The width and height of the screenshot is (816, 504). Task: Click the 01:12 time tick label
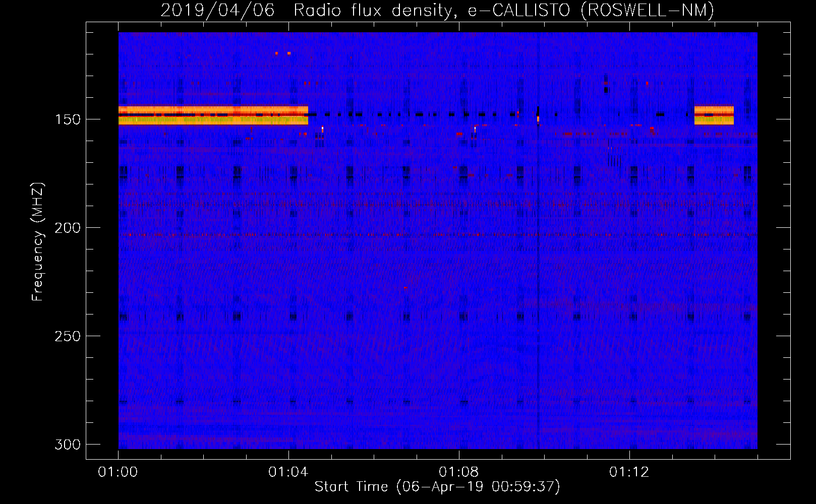point(629,472)
